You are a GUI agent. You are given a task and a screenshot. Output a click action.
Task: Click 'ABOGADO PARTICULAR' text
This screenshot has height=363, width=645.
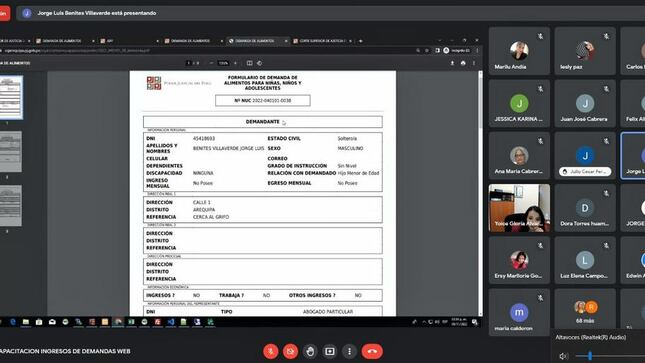pyautogui.click(x=328, y=312)
